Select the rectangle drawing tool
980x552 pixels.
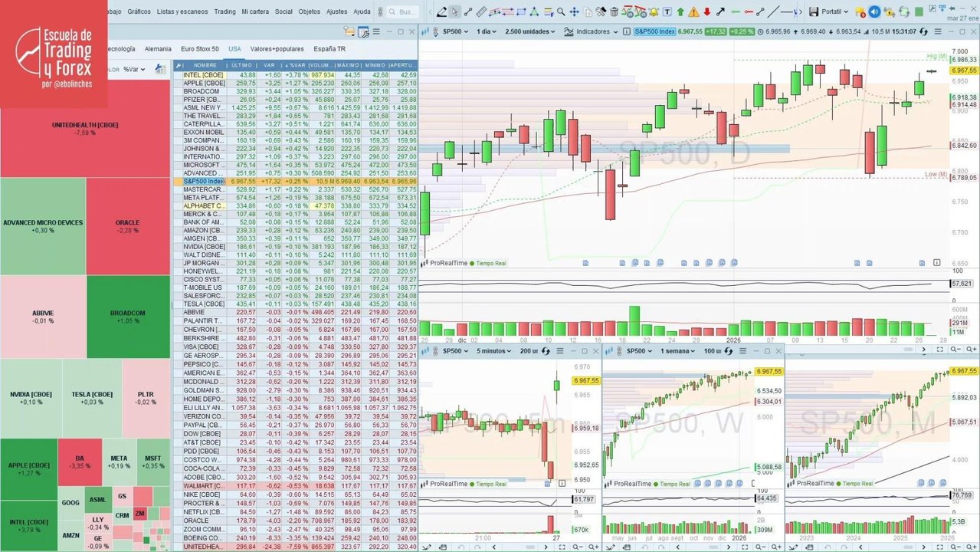click(521, 11)
